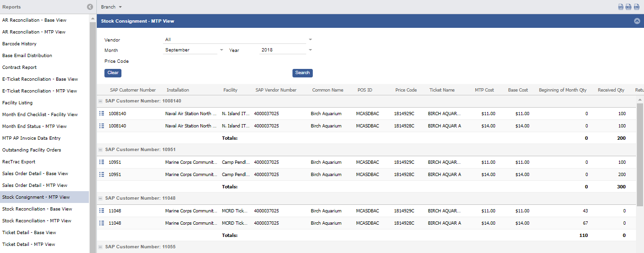Sort by MTP Cost column header

(484, 90)
